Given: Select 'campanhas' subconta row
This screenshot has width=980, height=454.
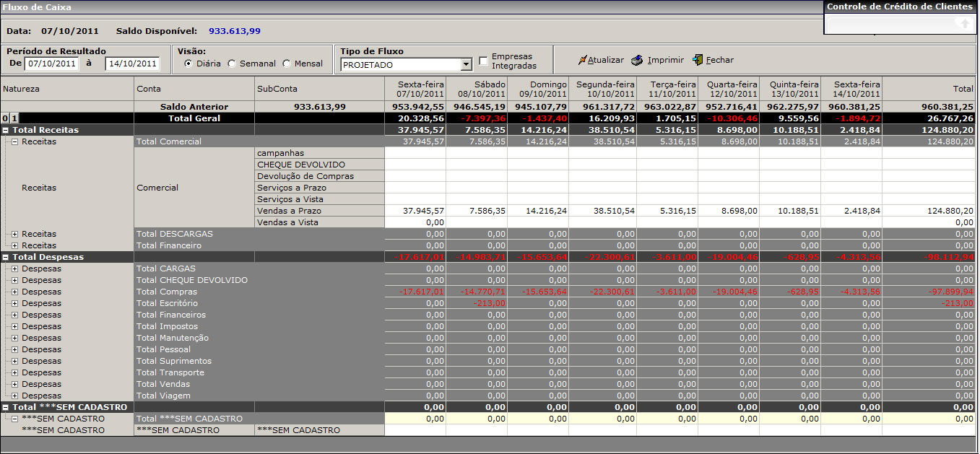Looking at the screenshot, I should (319, 153).
